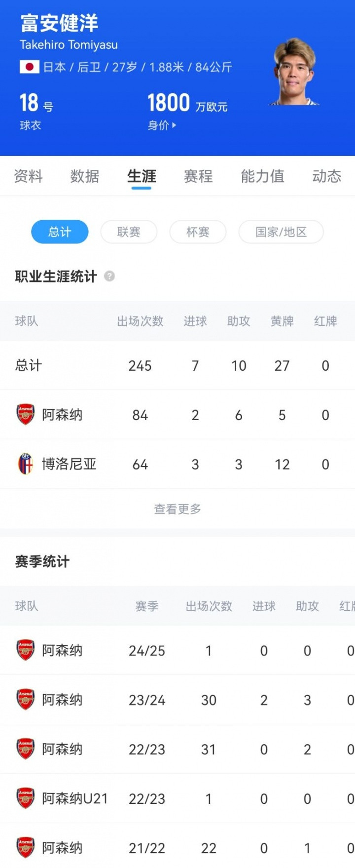
Task: Click the Arsenal crest for 21/22 season
Action: (26, 848)
